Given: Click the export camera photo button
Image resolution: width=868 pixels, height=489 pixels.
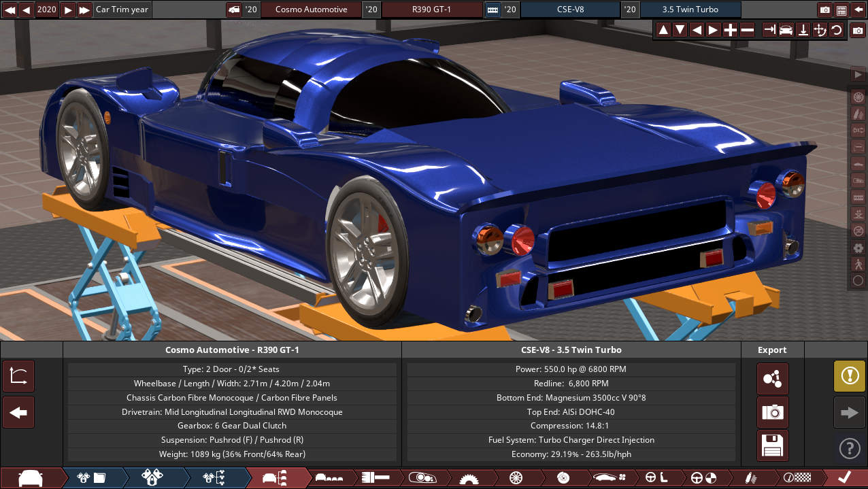Looking at the screenshot, I should (773, 412).
